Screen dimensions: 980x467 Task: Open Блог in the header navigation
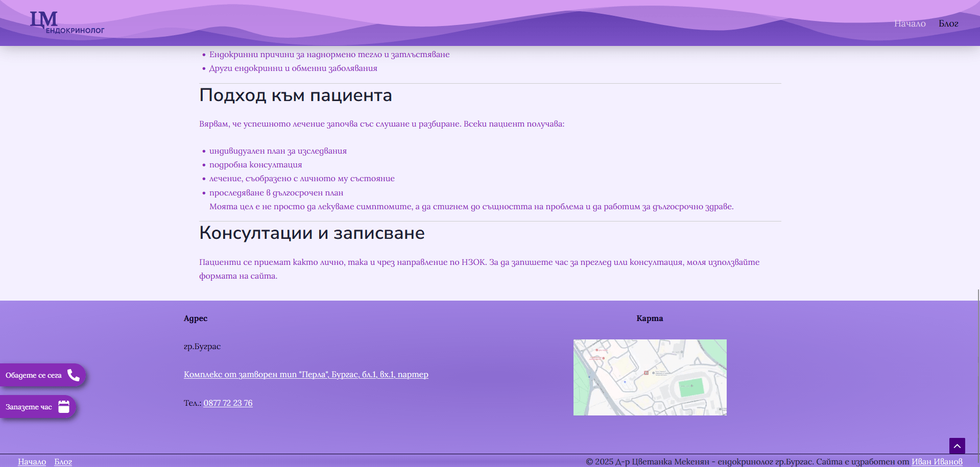(x=948, y=23)
